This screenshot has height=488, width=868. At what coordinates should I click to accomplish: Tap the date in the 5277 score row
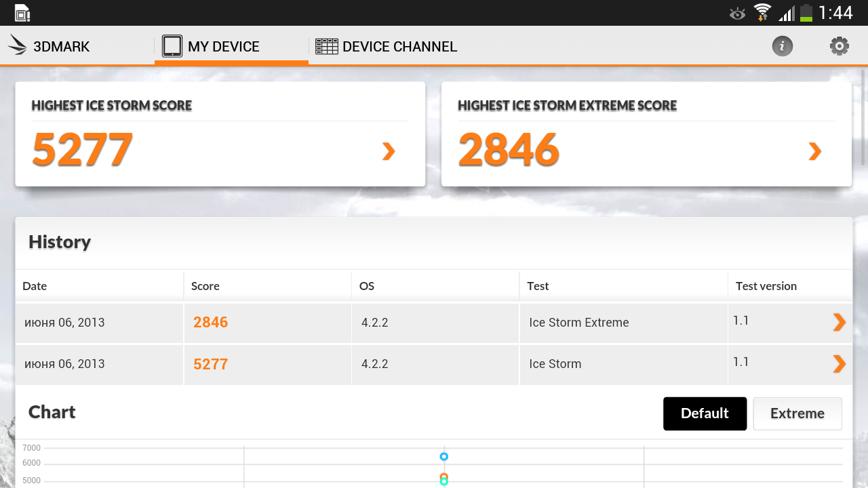[64, 364]
